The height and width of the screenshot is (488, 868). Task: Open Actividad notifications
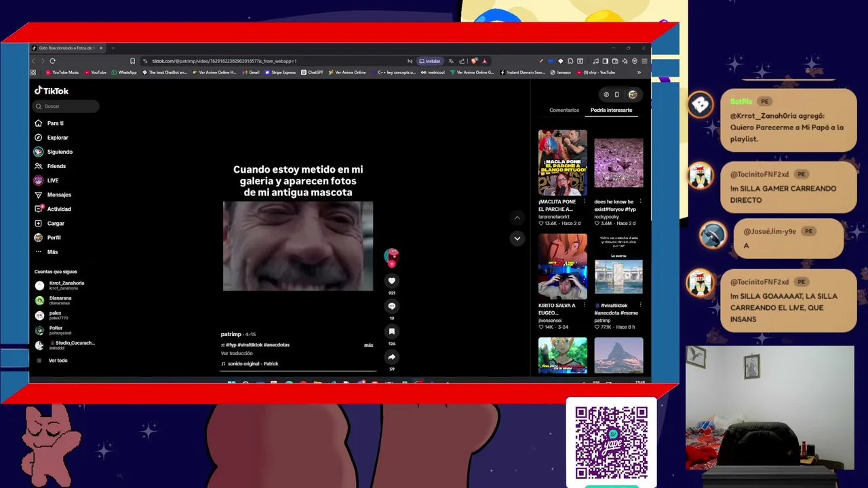[x=53, y=209]
